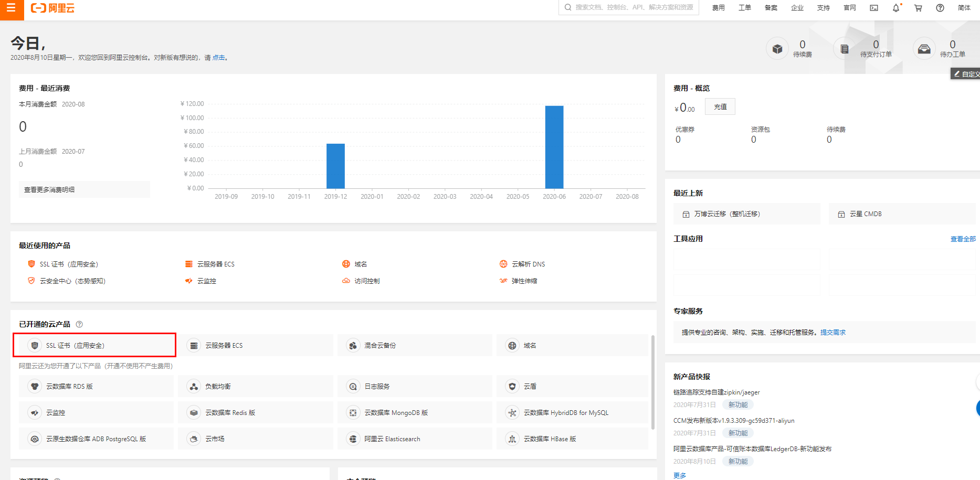Click the 充值 recharge button
The height and width of the screenshot is (480, 980).
point(720,106)
